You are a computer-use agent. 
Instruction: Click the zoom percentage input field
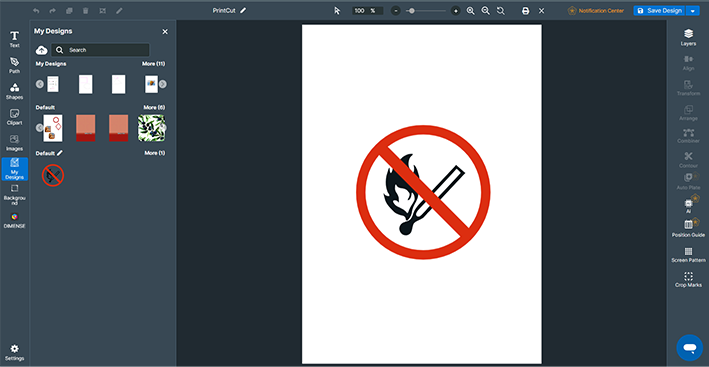point(368,11)
